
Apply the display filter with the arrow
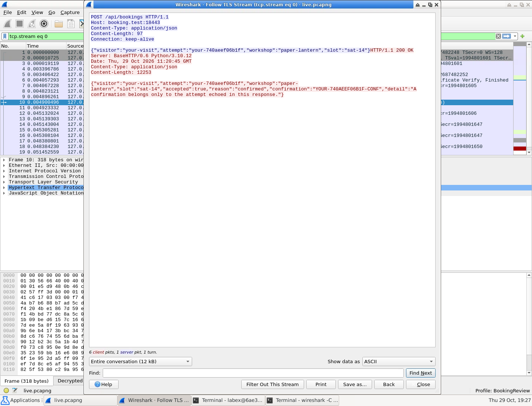point(507,36)
